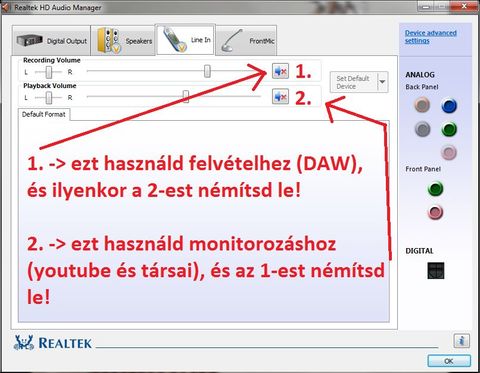Switch to the FrontMic tab

246,41
